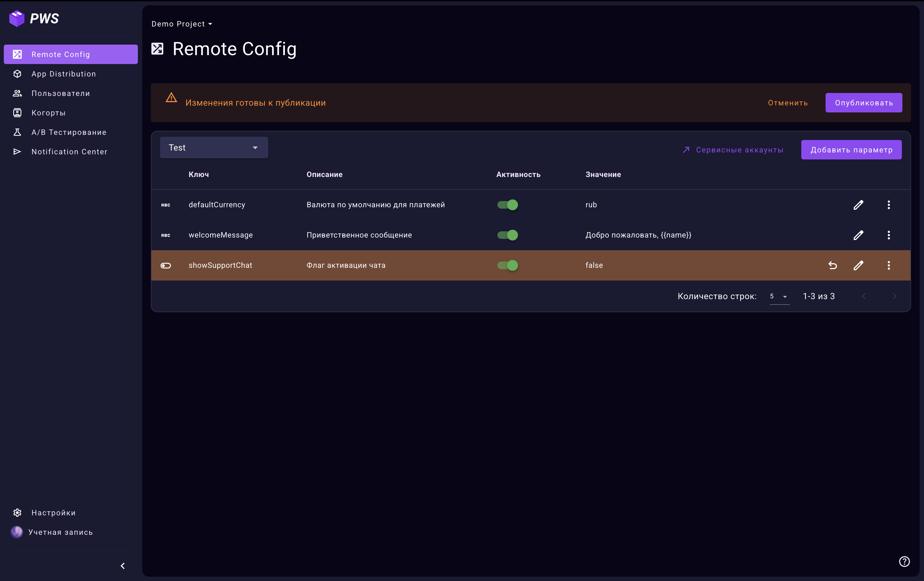This screenshot has height=581, width=924.
Task: Toggle activity for defaultCurrency
Action: click(508, 205)
